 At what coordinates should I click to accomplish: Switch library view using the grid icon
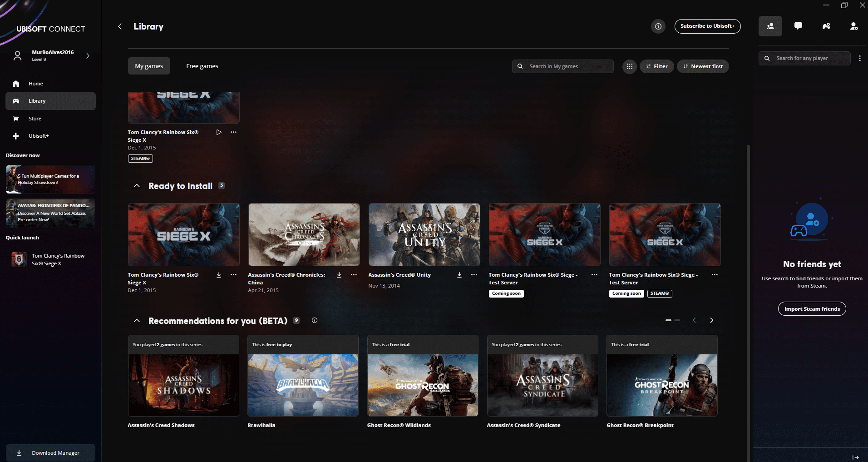click(629, 66)
